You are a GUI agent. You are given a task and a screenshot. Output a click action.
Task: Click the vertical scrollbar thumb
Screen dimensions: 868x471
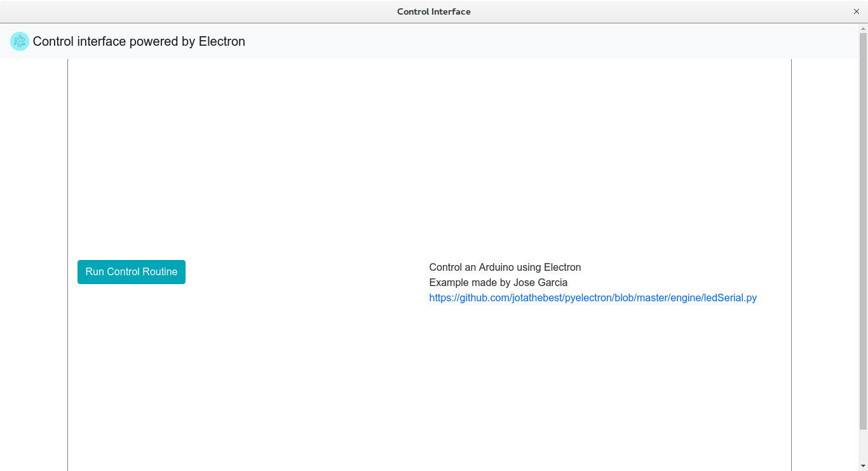(x=863, y=231)
